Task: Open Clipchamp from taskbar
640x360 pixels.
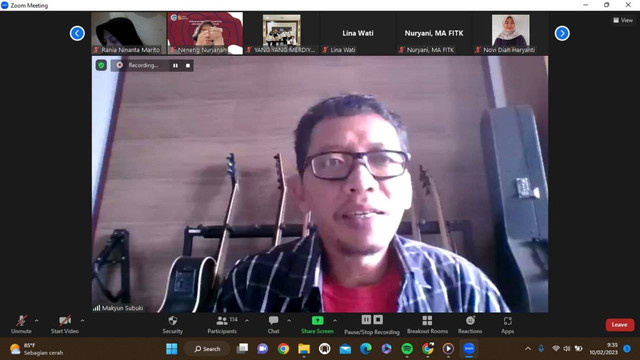Action: coord(386,349)
